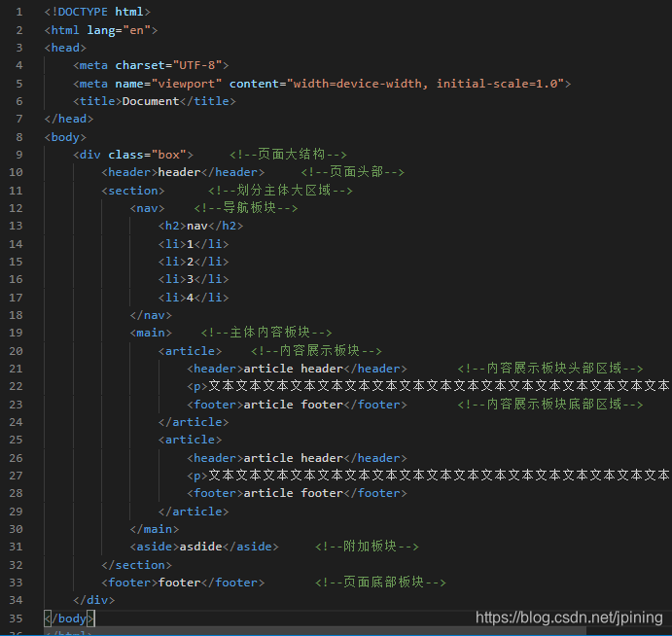Click the charset="UTF-8" meta tag line
672x636 pixels.
tap(151, 65)
